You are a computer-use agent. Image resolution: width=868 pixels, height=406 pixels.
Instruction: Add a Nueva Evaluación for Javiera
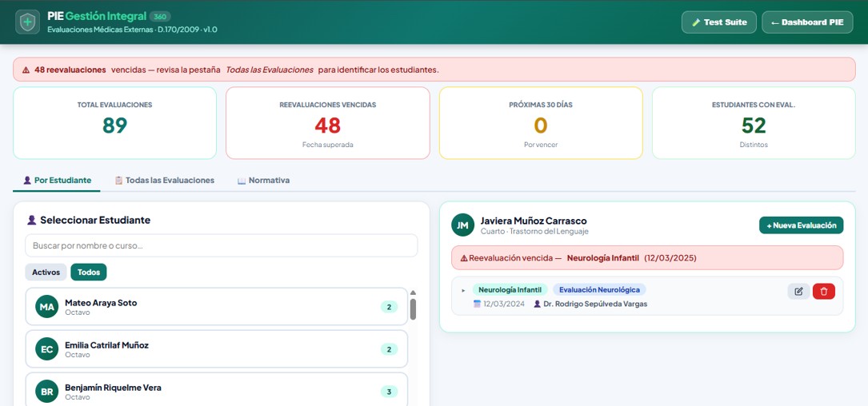coord(801,225)
